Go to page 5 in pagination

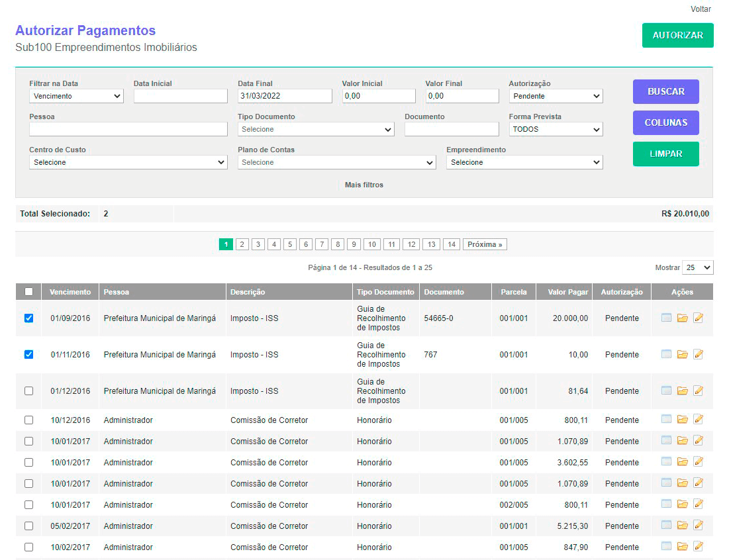[x=289, y=244]
